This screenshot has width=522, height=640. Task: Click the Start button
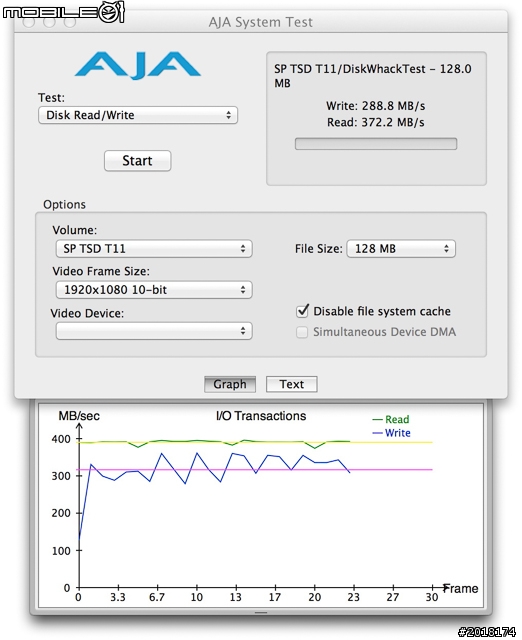coord(138,160)
